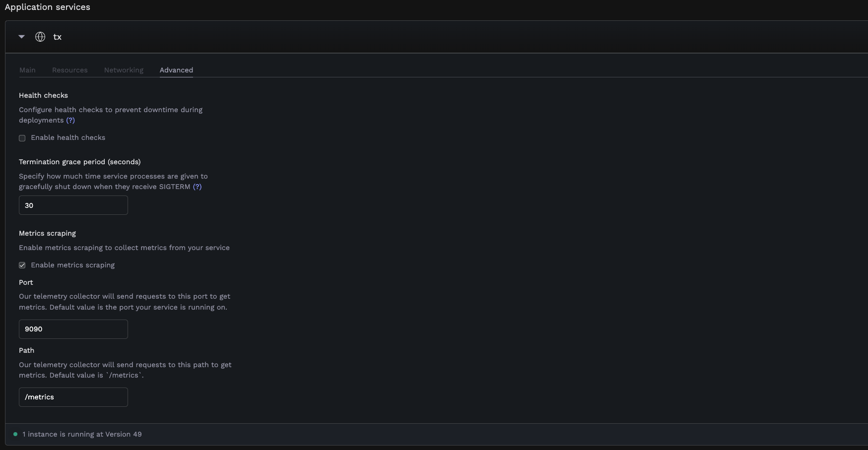Switch to the Main tab
The width and height of the screenshot is (868, 450).
(x=27, y=70)
